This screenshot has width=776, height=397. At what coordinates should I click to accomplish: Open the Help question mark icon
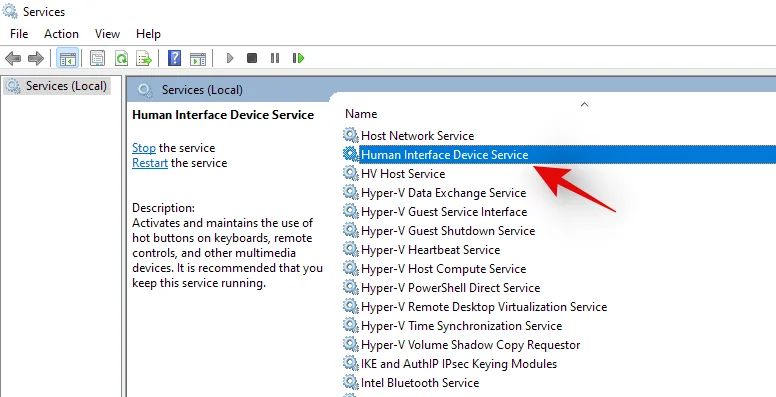(174, 58)
